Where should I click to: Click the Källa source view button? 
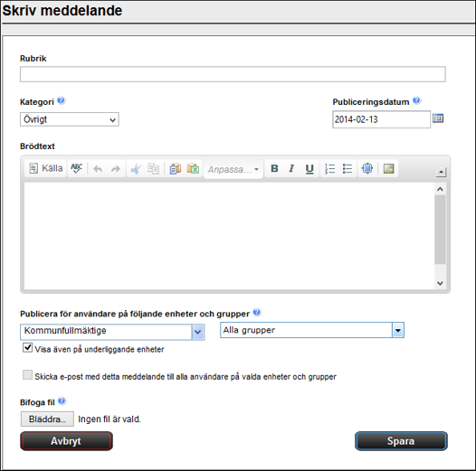click(x=46, y=168)
